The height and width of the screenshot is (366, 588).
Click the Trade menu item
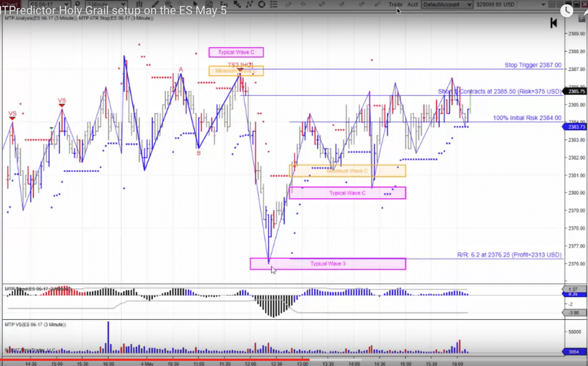tap(395, 4)
